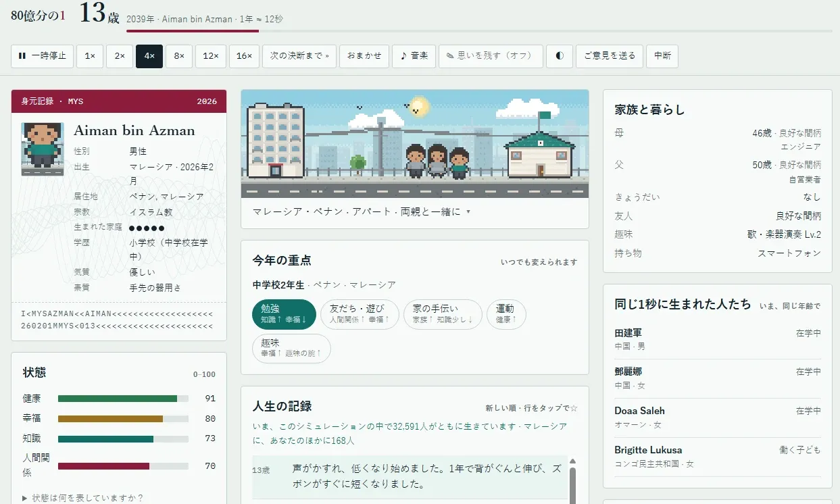
Task: Open Brigitte Lukusa person row
Action: coord(718,457)
